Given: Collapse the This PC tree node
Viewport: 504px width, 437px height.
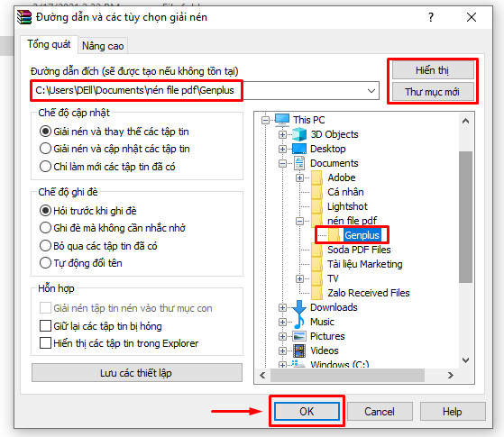Looking at the screenshot, I should pos(265,120).
